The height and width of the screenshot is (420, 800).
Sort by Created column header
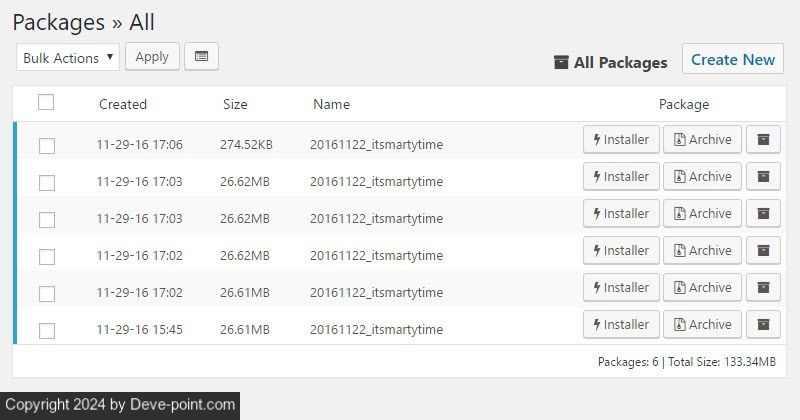123,104
